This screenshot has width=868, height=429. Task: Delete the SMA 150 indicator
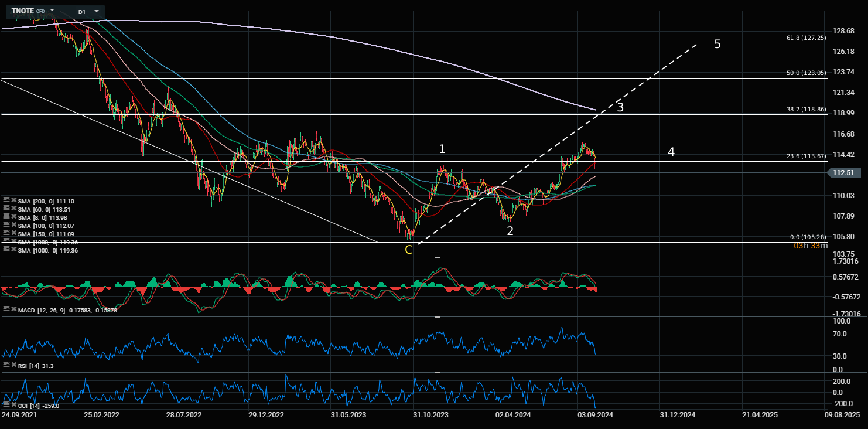coord(13,234)
